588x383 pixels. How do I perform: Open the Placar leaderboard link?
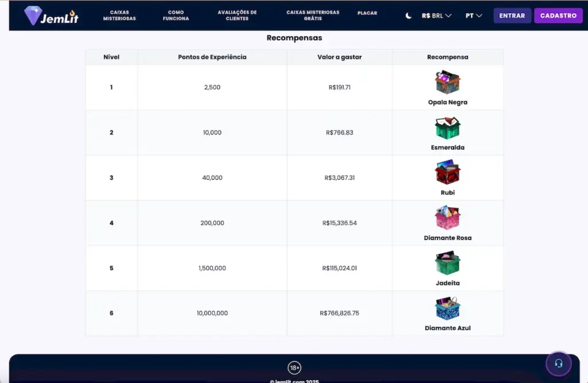tap(367, 13)
